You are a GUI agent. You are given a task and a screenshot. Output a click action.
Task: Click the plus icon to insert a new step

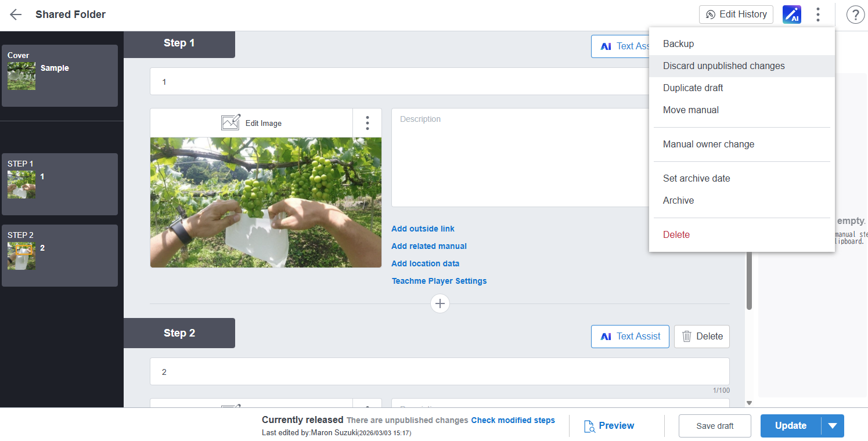(440, 303)
